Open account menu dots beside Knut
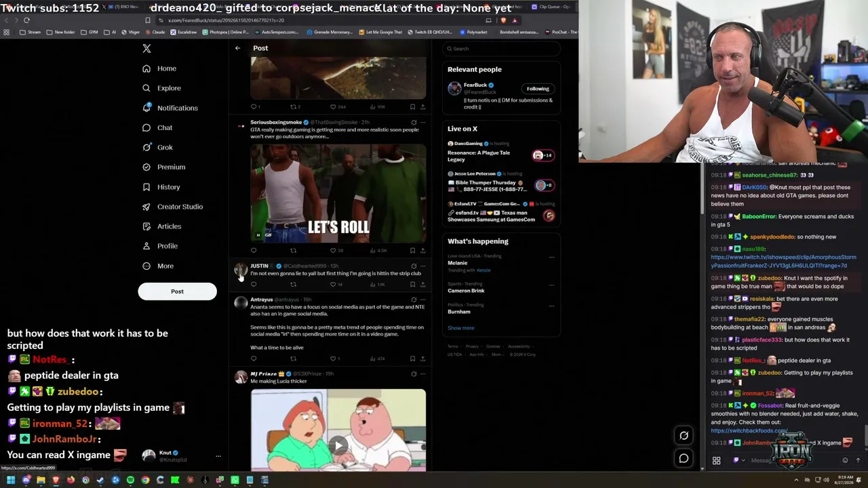The image size is (868, 488). [218, 456]
